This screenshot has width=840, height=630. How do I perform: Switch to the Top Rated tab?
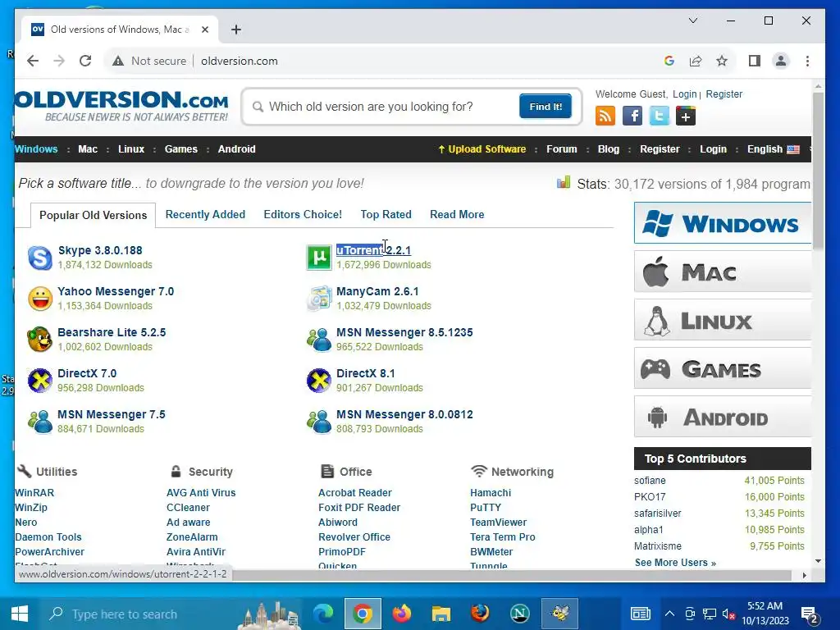(x=386, y=214)
